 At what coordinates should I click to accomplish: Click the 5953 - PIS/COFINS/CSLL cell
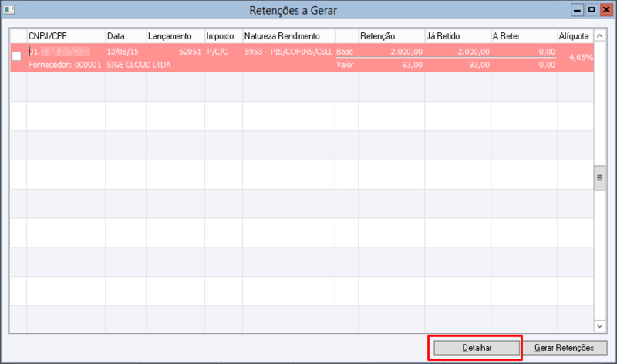[288, 52]
